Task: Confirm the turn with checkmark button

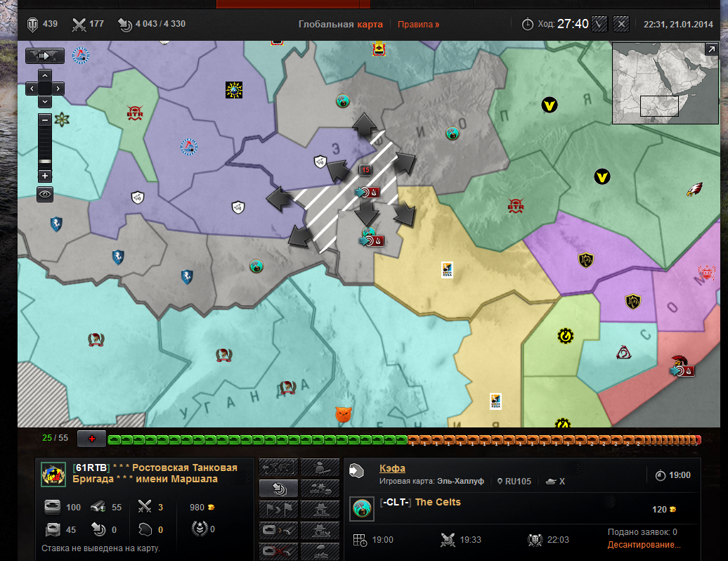Action: pyautogui.click(x=599, y=24)
